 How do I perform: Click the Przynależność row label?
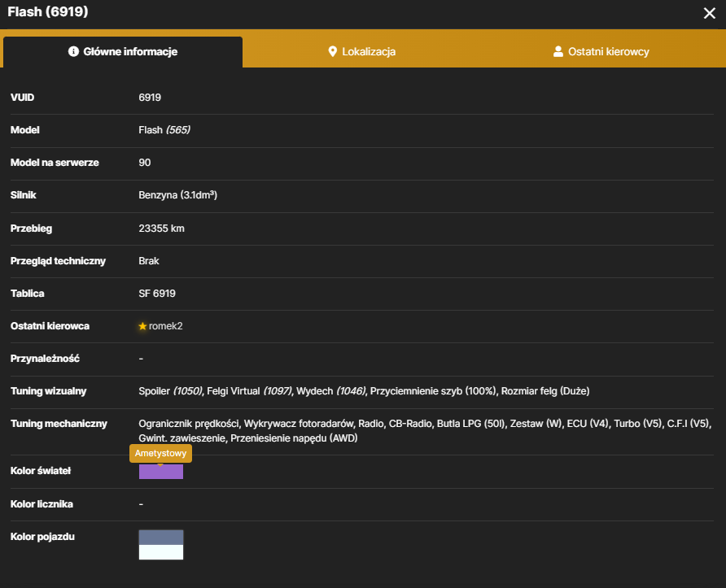[x=45, y=359]
